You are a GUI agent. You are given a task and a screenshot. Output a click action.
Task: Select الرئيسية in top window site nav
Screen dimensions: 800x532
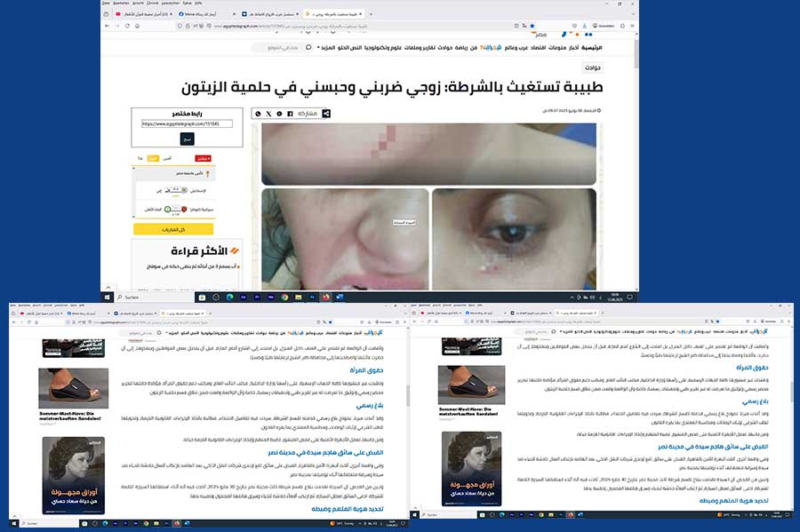click(x=592, y=47)
